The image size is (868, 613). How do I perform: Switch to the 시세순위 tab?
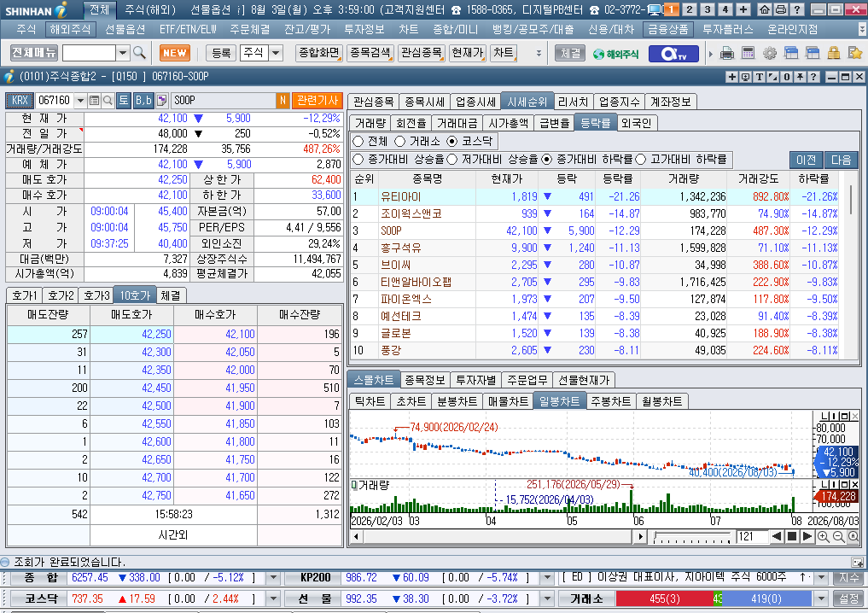click(527, 102)
